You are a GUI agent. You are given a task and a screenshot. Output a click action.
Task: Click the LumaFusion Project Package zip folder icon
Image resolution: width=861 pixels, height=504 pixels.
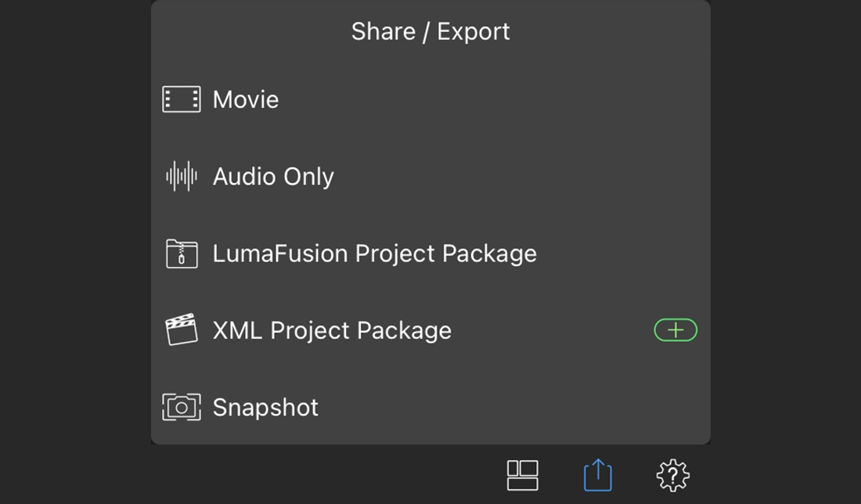click(182, 254)
